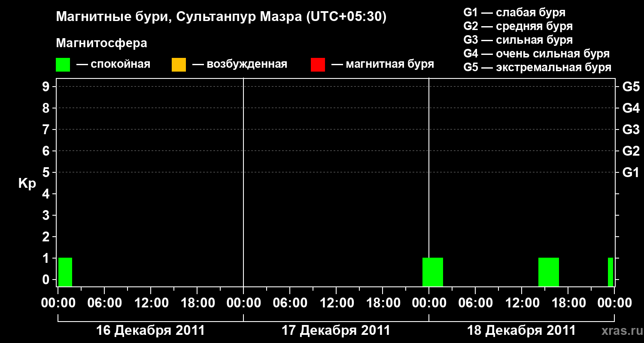This screenshot has height=343, width=644.
Task: Click the '06:00' tick label above 17 Декабря
Action: click(x=289, y=303)
